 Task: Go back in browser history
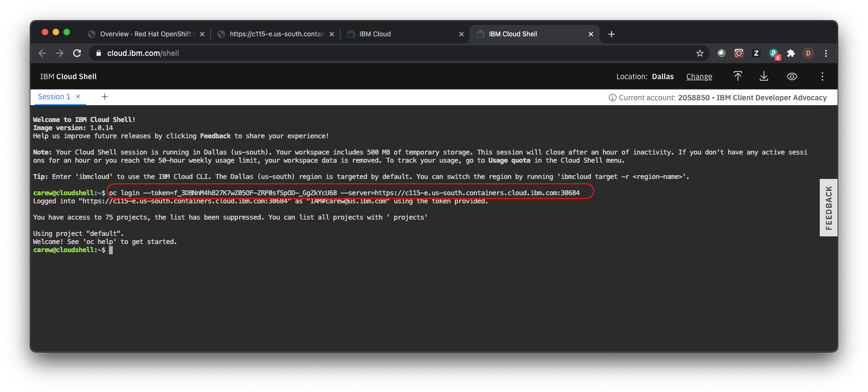[x=42, y=53]
